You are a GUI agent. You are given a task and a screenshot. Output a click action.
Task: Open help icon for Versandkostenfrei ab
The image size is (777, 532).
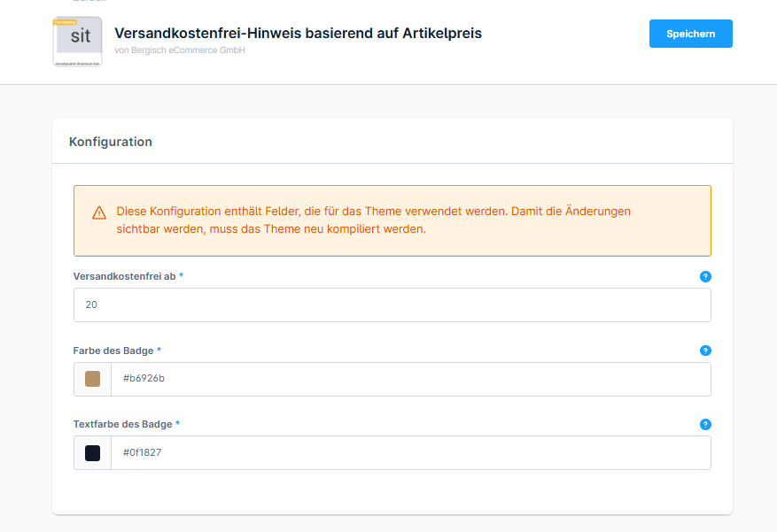point(705,277)
